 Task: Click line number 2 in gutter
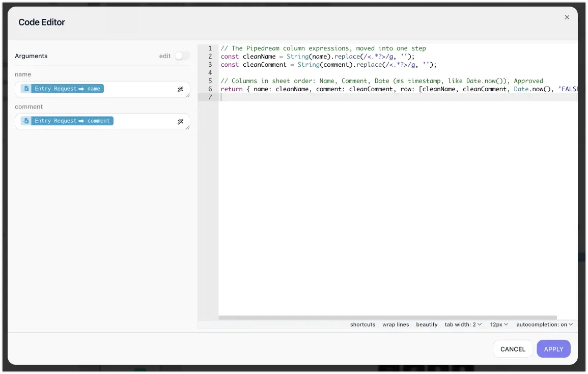click(210, 57)
